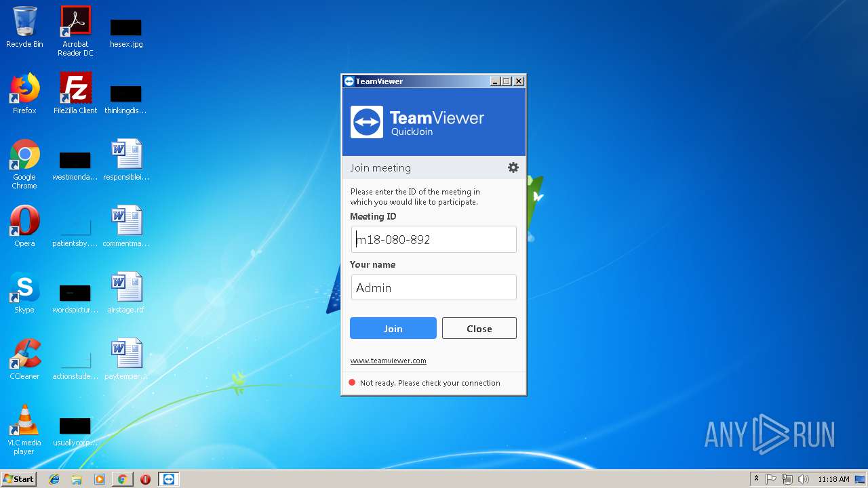Open the www.teamviewer.com link
Viewport: 868px width, 488px height.
(x=388, y=361)
